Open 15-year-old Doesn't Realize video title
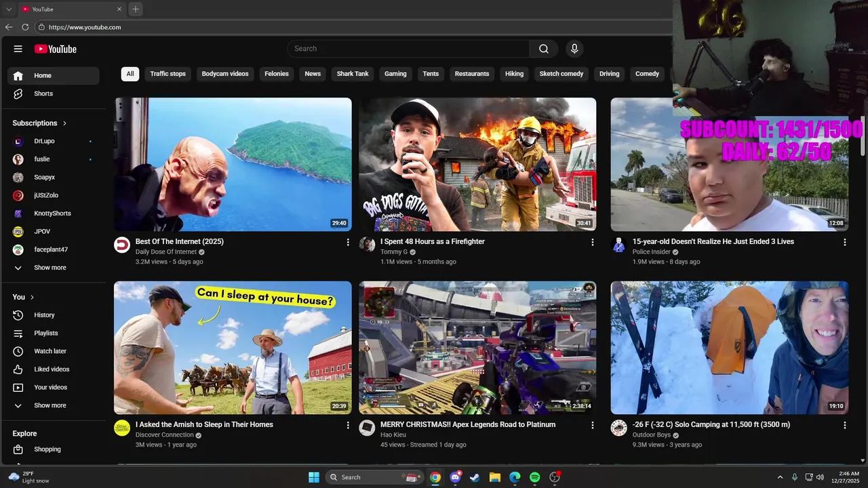Screen dimensions: 868x488 click(x=713, y=241)
